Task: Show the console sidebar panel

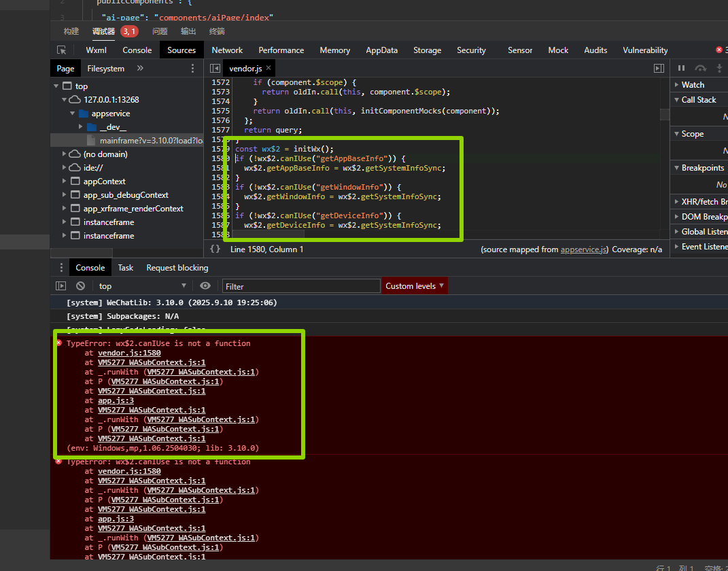Action: pos(61,286)
